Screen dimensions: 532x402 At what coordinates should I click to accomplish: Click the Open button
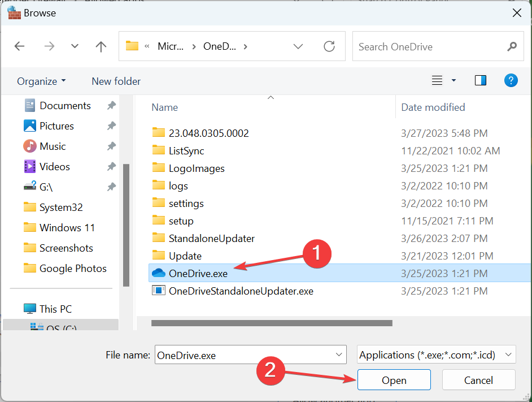(x=394, y=380)
